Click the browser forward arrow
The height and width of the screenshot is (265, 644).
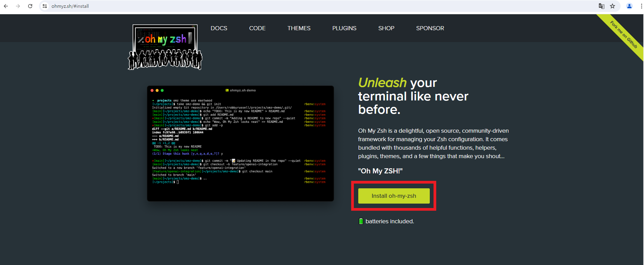point(18,6)
